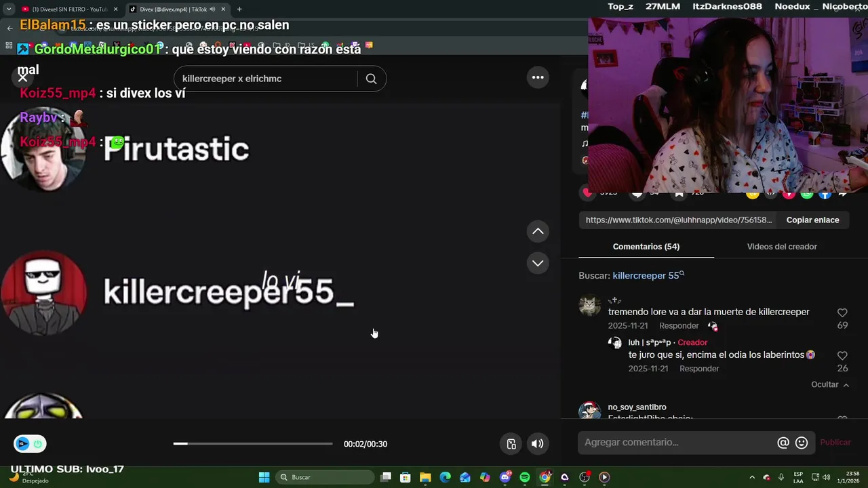Toggle autoscroll switch in player bar
Image resolution: width=868 pixels, height=488 pixels.
tap(30, 444)
